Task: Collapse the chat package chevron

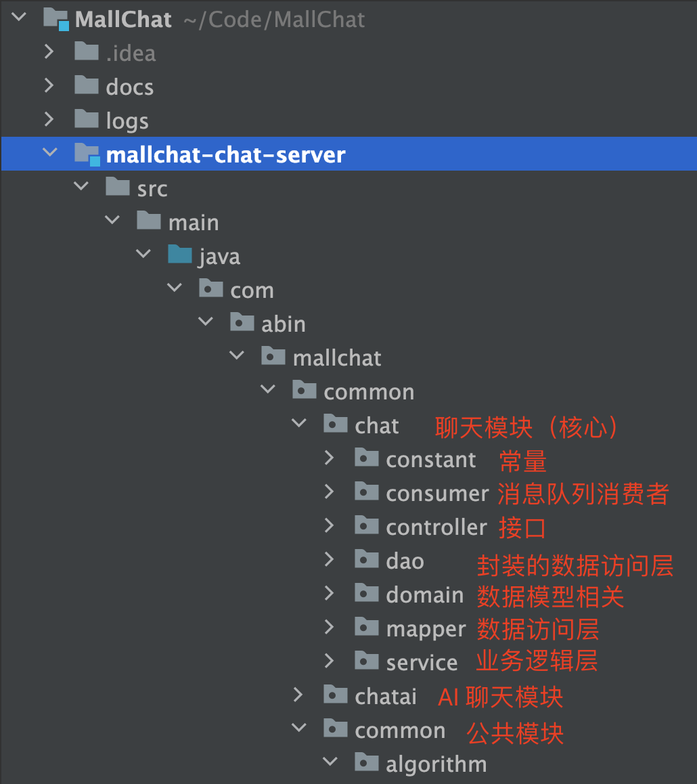Action: [299, 424]
